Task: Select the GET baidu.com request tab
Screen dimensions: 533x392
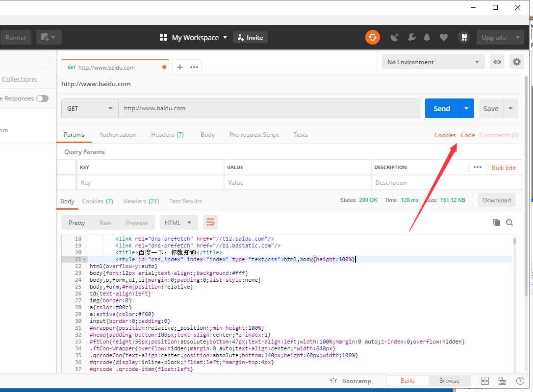Action: 115,67
